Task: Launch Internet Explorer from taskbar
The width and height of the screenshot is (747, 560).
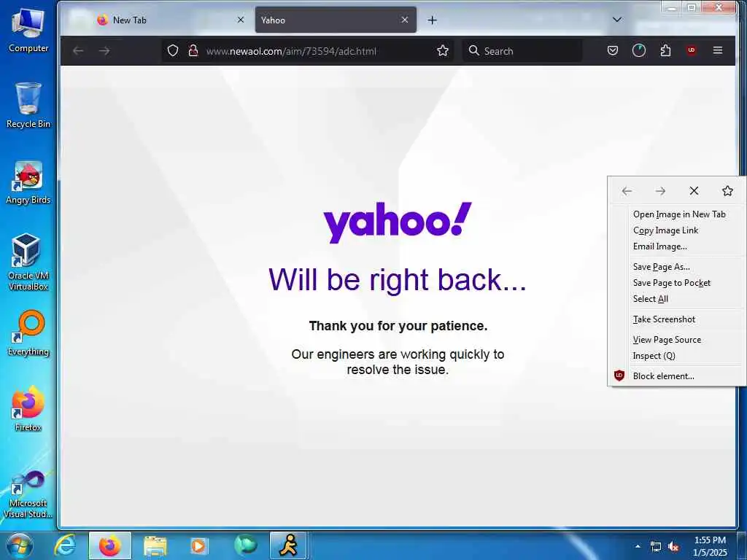Action: click(65, 545)
